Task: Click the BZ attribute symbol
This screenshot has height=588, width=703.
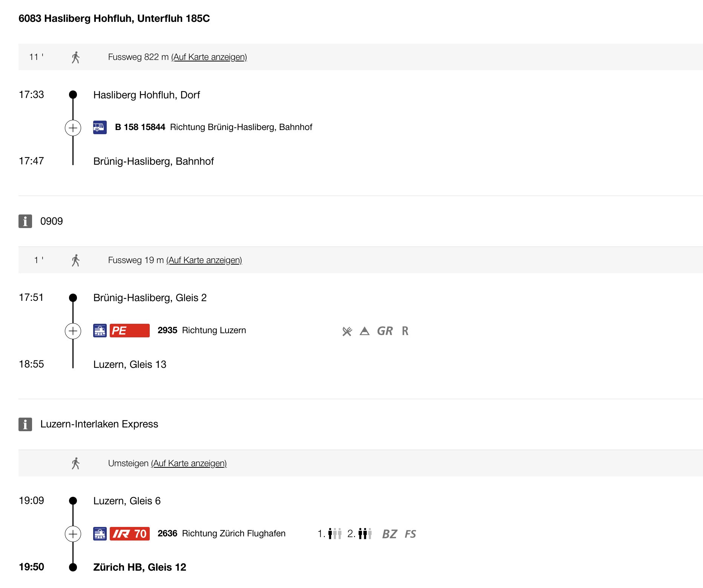Action: click(389, 534)
